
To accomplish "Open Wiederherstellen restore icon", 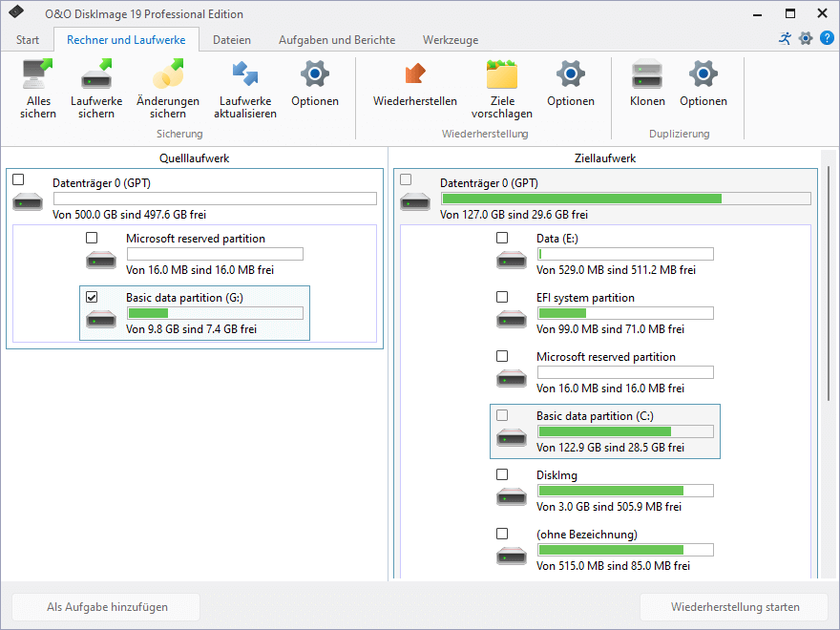I will coord(415,73).
